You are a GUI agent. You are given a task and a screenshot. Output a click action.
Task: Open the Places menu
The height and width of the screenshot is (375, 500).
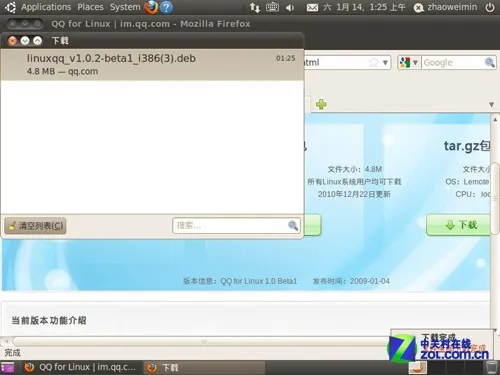tap(90, 7)
